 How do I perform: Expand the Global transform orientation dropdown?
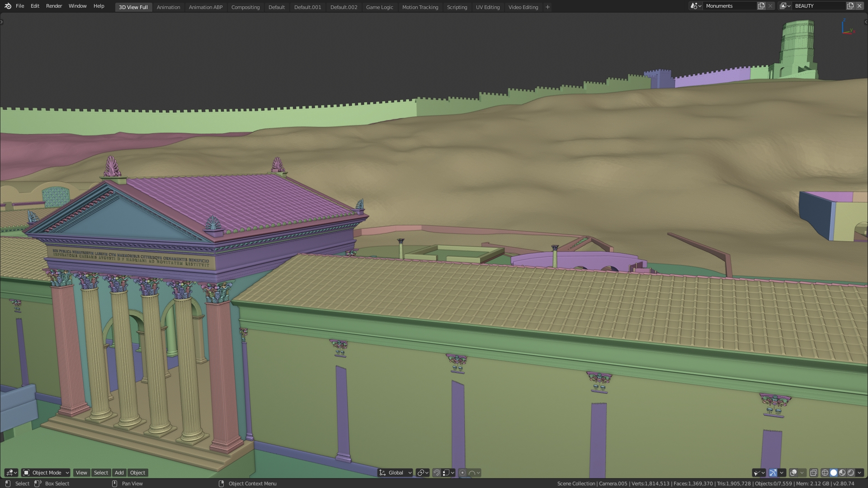396,473
